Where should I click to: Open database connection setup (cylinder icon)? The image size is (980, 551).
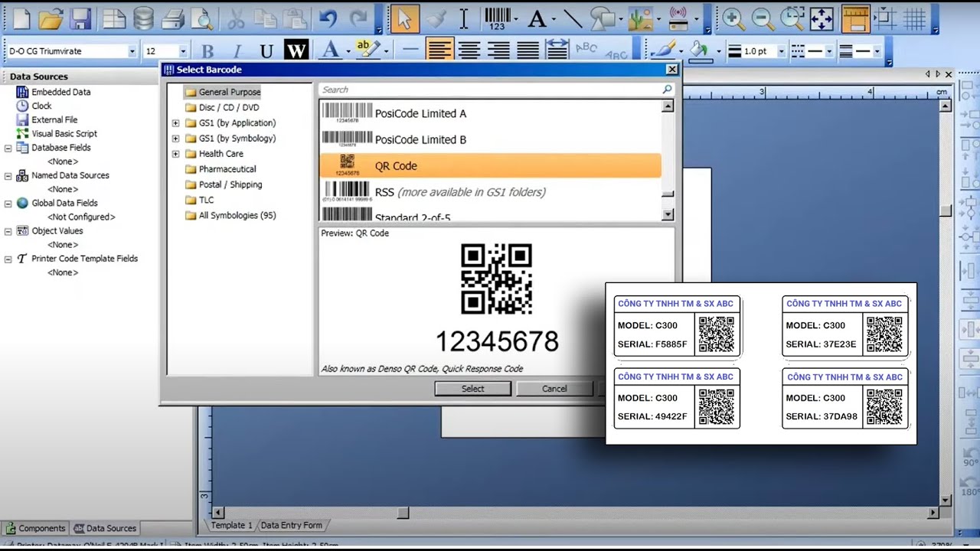tap(142, 18)
